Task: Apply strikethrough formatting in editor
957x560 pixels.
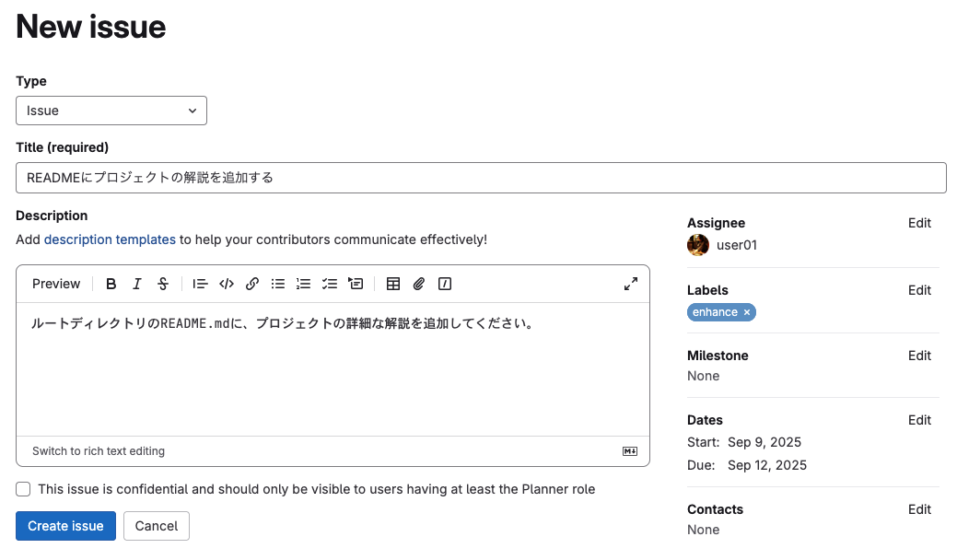Action: pyautogui.click(x=163, y=284)
